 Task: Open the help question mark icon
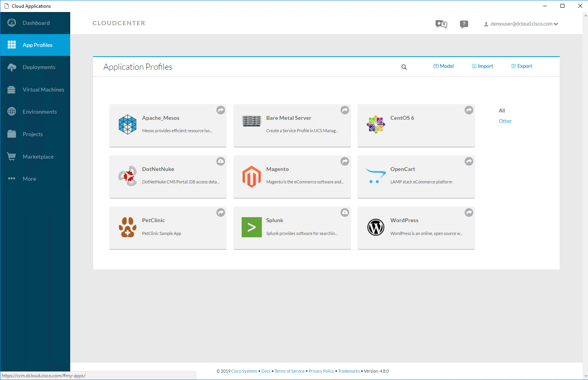click(464, 24)
